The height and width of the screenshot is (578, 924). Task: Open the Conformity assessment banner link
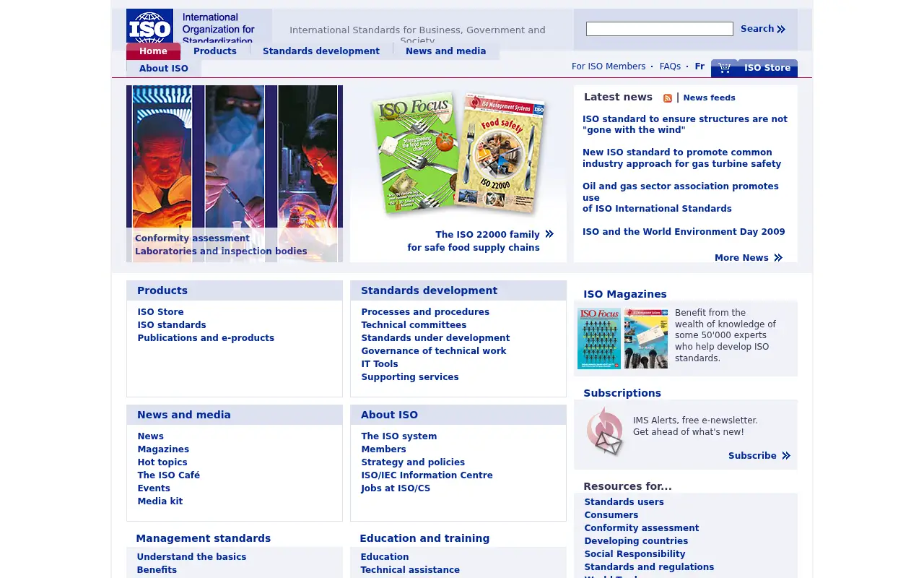point(192,238)
